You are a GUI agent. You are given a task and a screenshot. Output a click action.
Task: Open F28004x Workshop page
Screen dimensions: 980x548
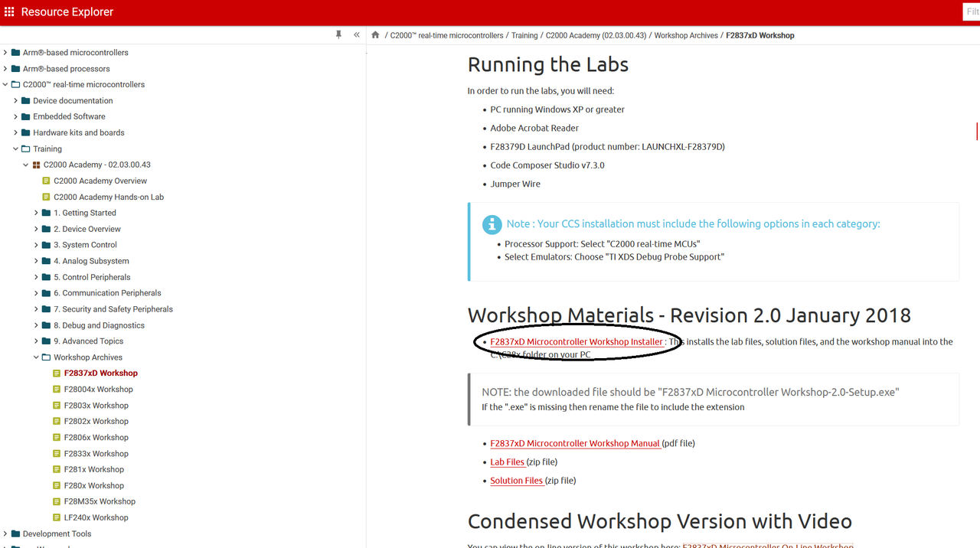[99, 390]
